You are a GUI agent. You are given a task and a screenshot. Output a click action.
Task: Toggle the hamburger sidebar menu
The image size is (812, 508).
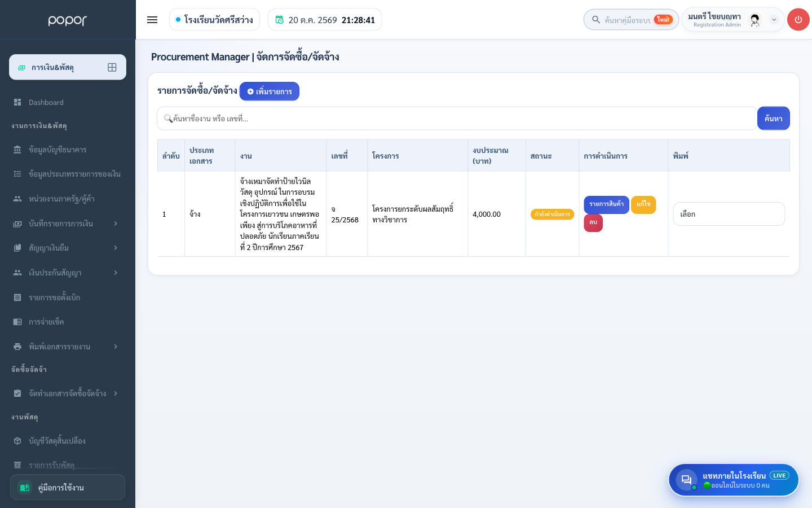click(x=152, y=20)
